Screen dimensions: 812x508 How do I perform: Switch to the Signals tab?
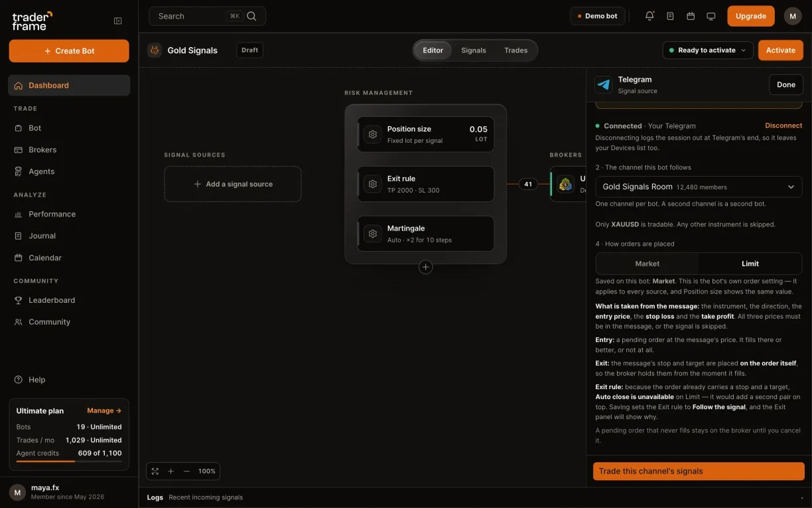pos(474,50)
